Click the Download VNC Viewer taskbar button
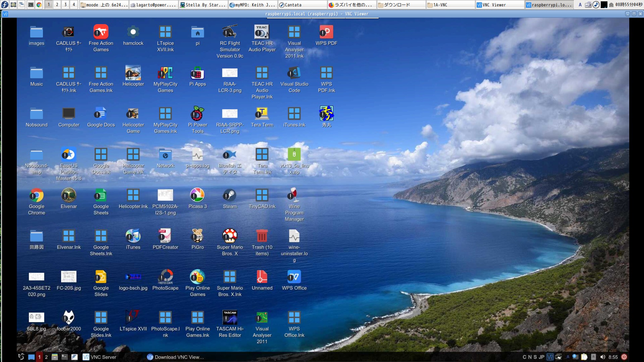Image resolution: width=644 pixels, height=362 pixels. [x=176, y=357]
